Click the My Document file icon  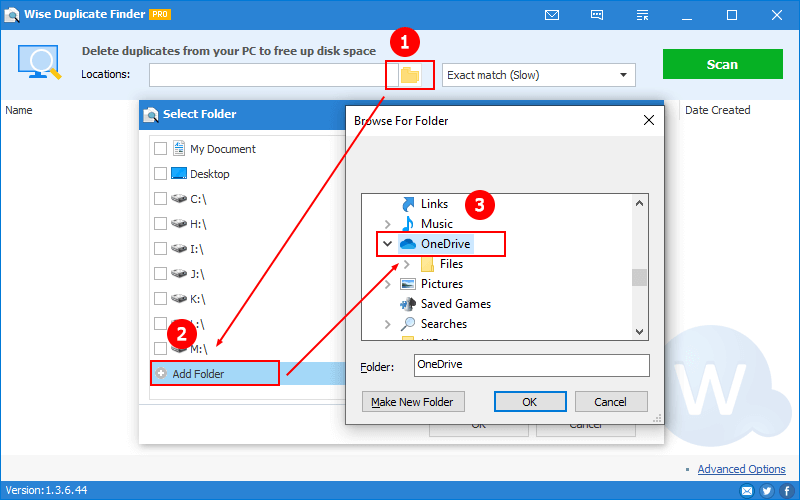pyautogui.click(x=179, y=148)
